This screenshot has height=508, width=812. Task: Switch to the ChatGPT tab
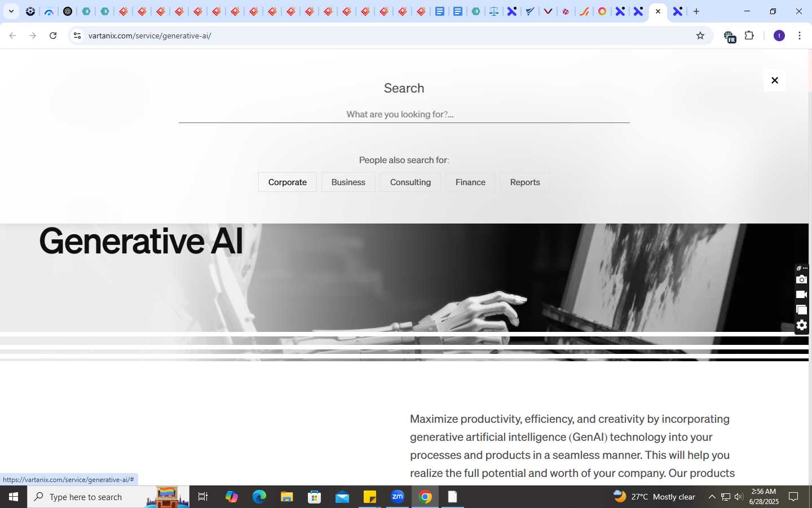[x=68, y=11]
